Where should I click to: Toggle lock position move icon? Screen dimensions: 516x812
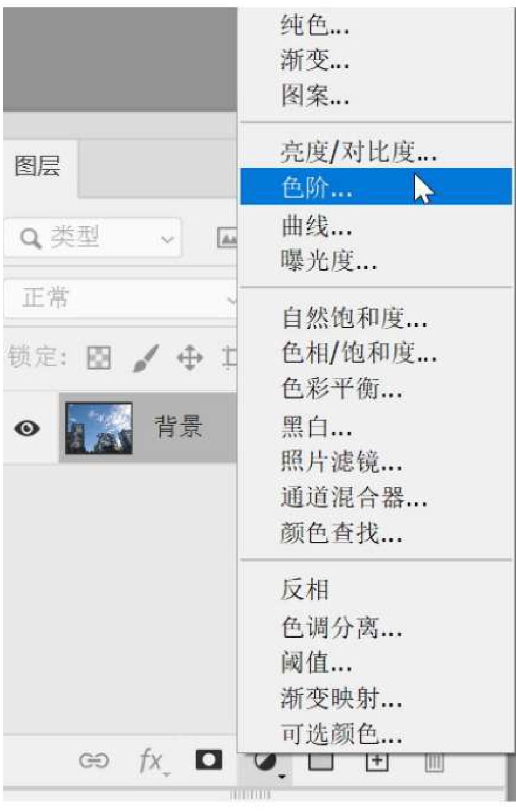(x=190, y=359)
